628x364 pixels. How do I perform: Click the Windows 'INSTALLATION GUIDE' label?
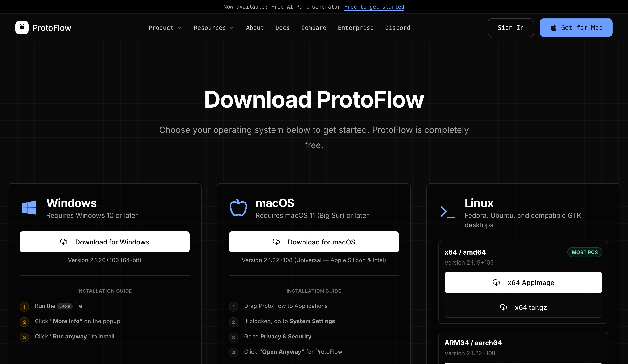coord(105,291)
